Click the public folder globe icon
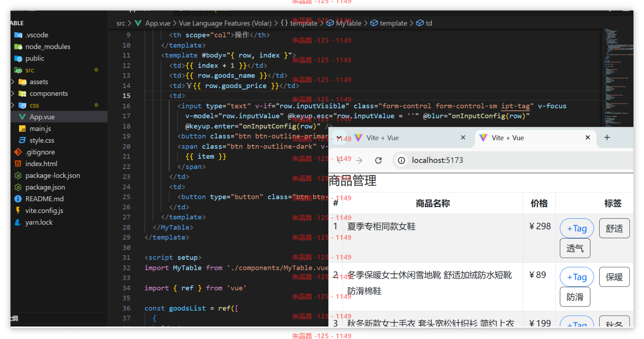 pos(18,58)
